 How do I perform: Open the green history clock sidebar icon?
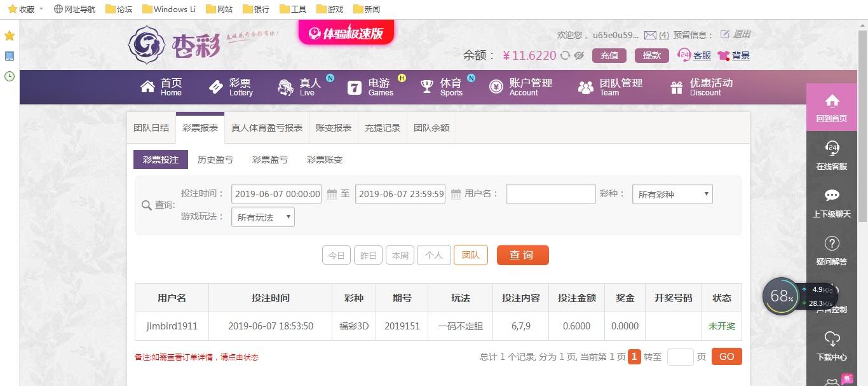coord(10,76)
